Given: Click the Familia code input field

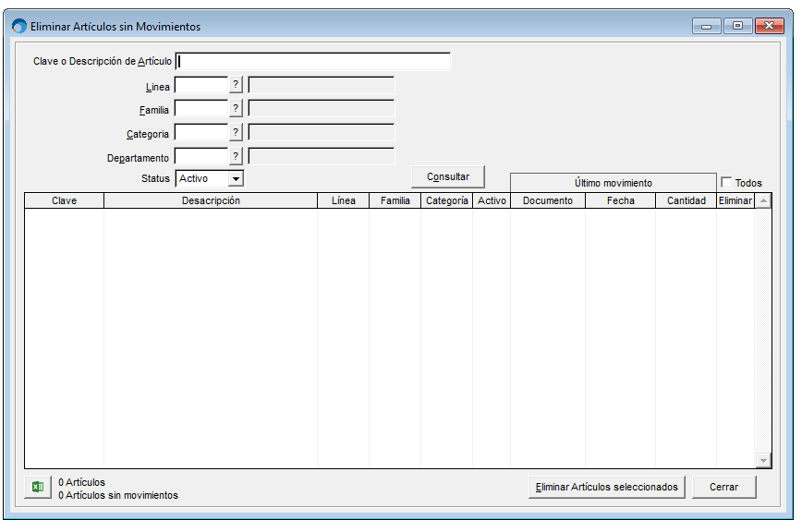Looking at the screenshot, I should tap(200, 109).
